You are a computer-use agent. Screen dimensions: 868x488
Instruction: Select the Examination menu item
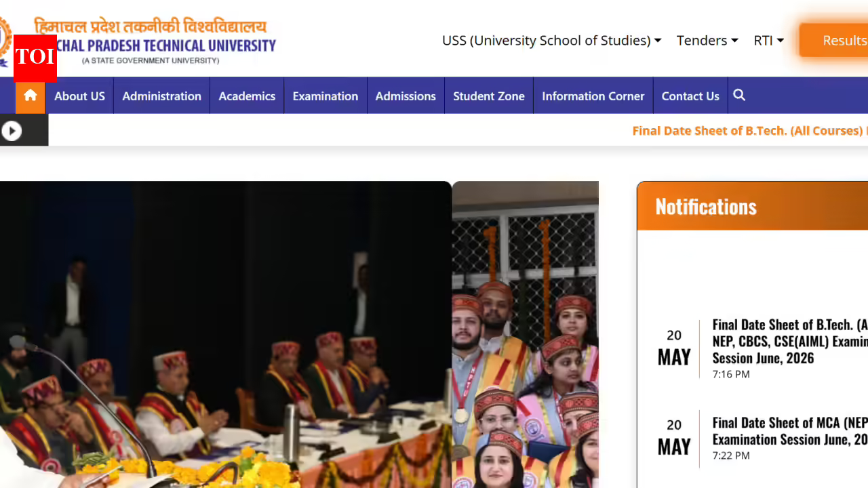(x=325, y=96)
